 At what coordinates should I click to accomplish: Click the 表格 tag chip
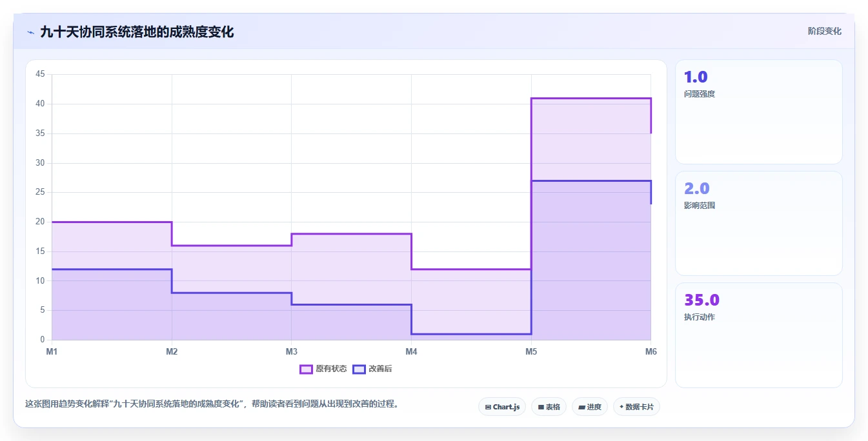coord(549,407)
